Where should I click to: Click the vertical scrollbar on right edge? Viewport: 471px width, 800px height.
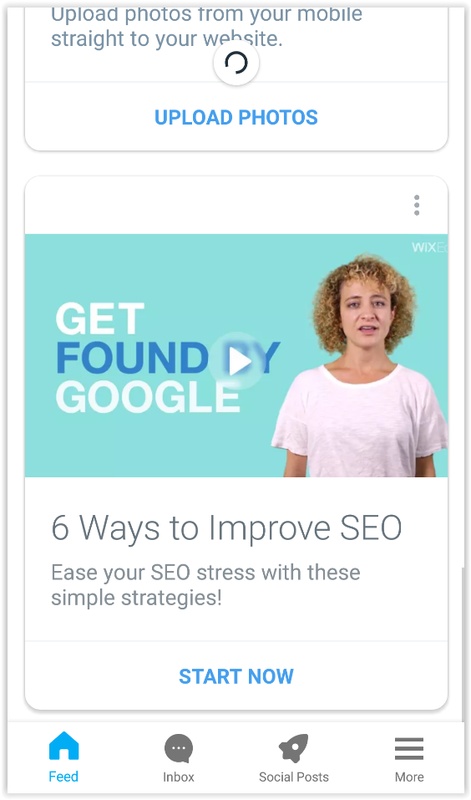[463, 644]
